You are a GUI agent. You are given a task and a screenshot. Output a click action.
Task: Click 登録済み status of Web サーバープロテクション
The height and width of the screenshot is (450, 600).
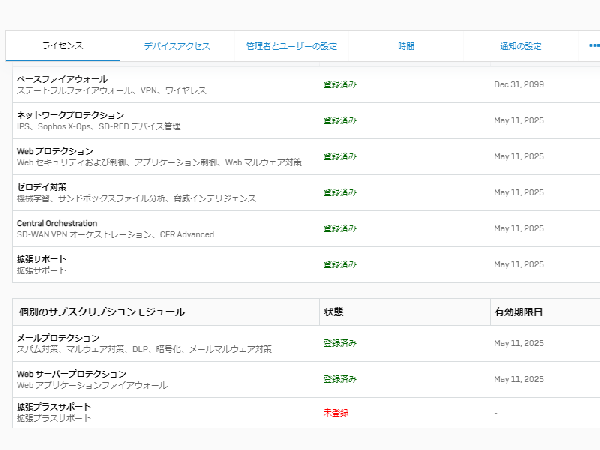[x=340, y=379]
